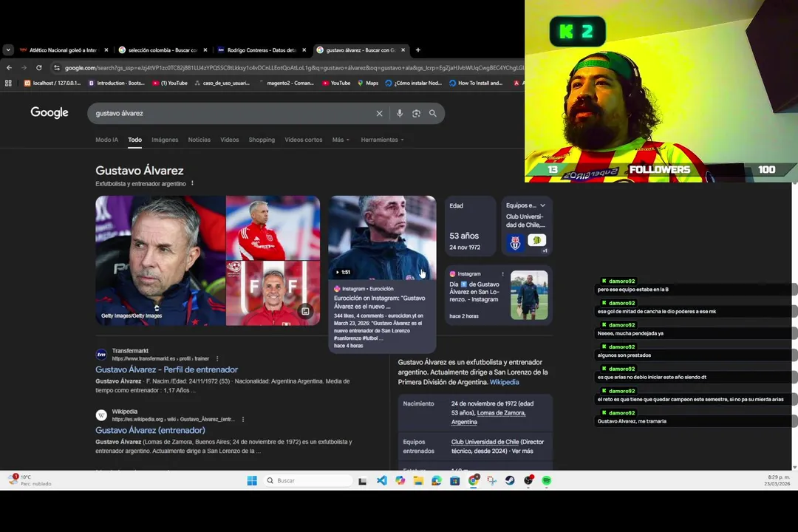The image size is (798, 532).
Task: Open Introduction Bootstrap bookmark
Action: (117, 83)
